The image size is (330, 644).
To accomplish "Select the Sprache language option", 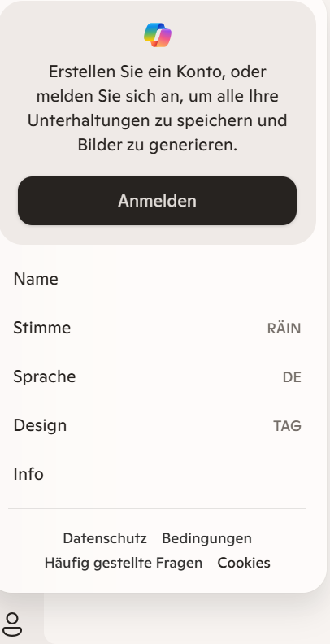I will pos(157,377).
